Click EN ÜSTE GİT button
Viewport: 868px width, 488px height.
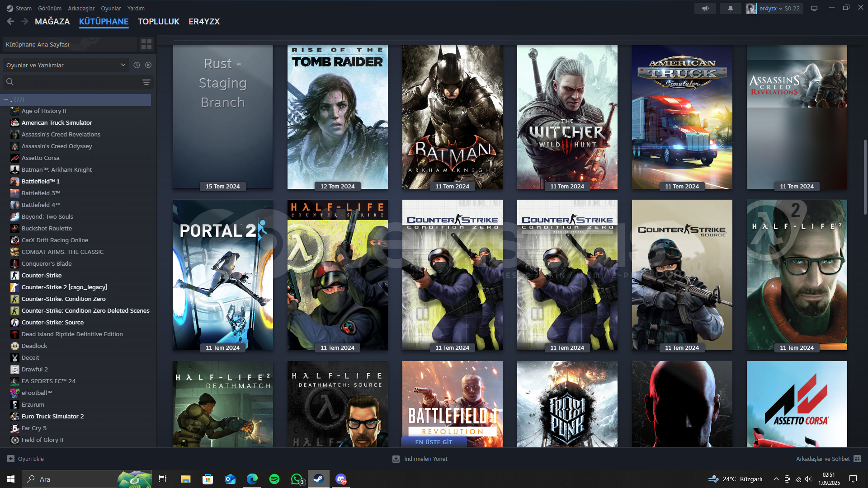[434, 442]
